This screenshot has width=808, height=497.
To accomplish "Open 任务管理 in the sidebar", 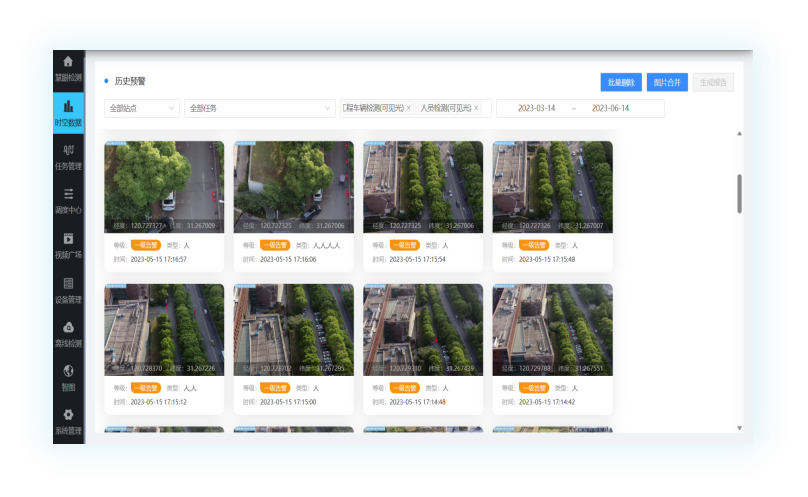I will click(x=68, y=157).
